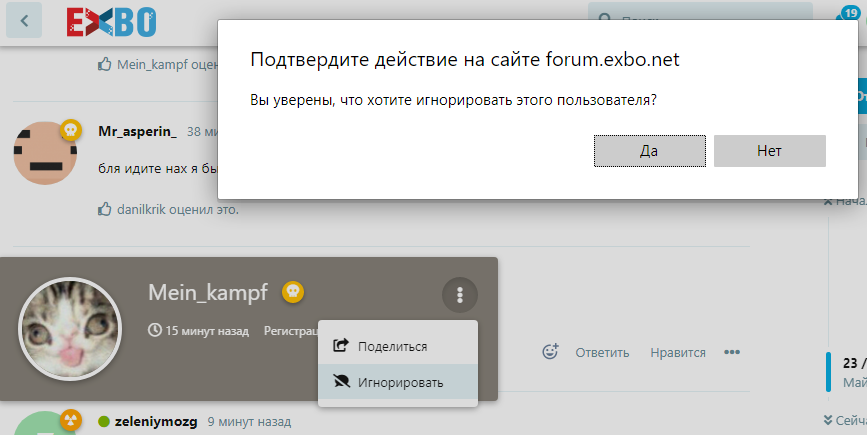Click Нравится to like the post
Screen dimensions: 867x435
click(x=678, y=353)
